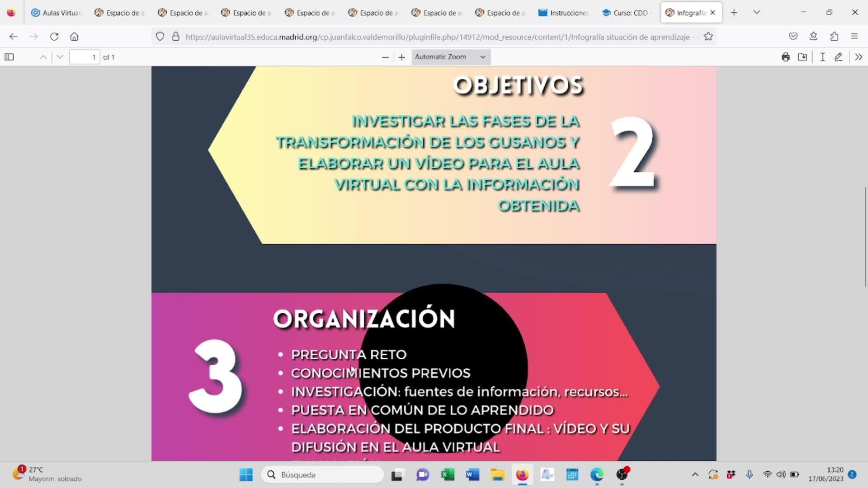Select the PDF text tool

tap(822, 57)
